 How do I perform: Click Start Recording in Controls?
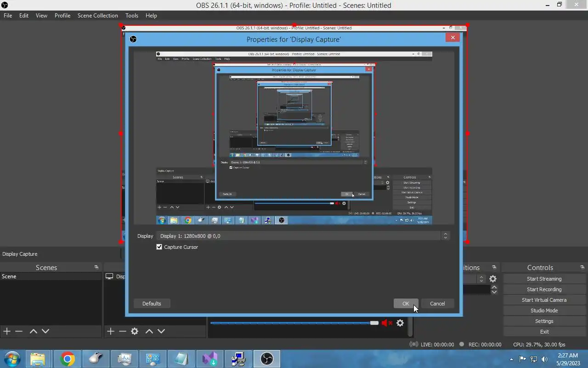pos(544,289)
